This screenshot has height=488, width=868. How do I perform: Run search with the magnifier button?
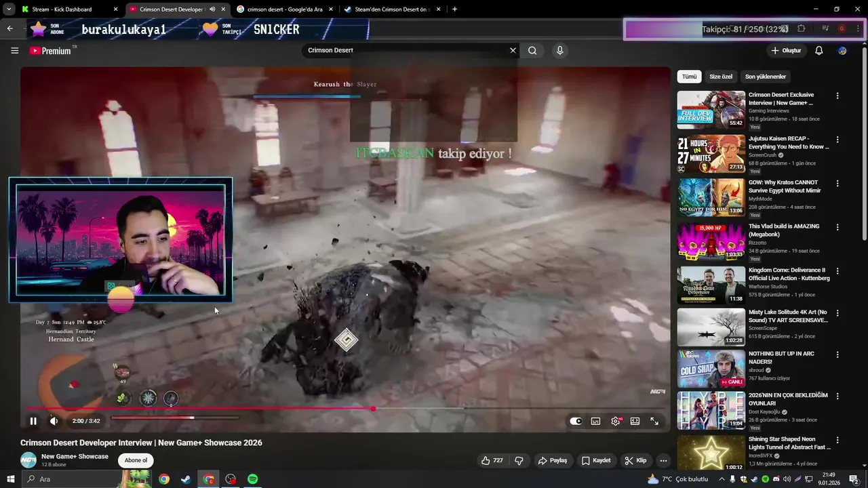pos(532,50)
